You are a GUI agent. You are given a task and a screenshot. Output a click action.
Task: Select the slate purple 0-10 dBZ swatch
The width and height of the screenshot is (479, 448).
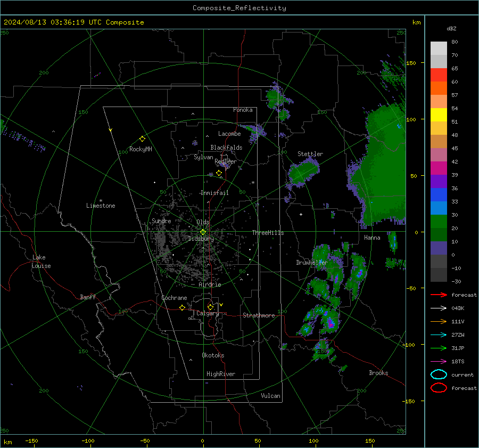(439, 248)
